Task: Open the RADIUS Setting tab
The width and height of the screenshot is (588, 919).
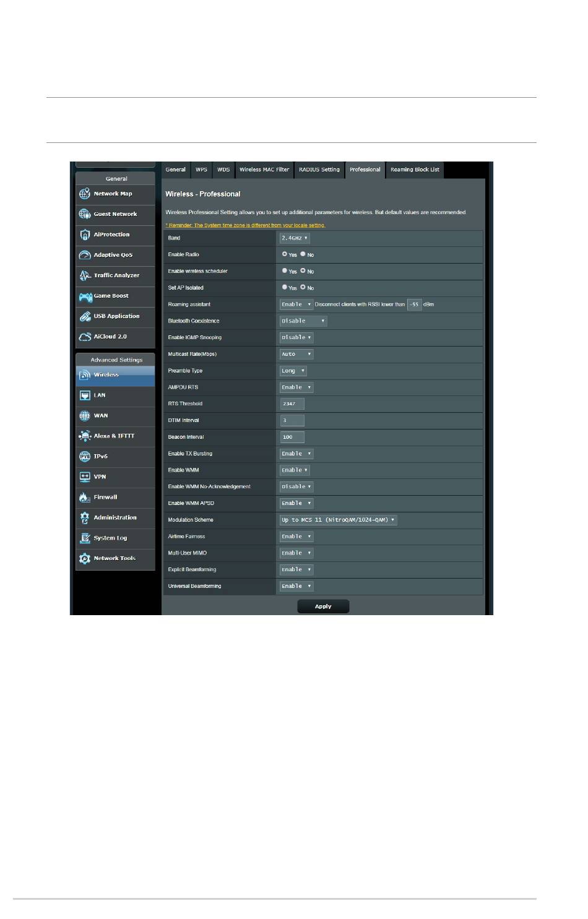Action: point(319,170)
